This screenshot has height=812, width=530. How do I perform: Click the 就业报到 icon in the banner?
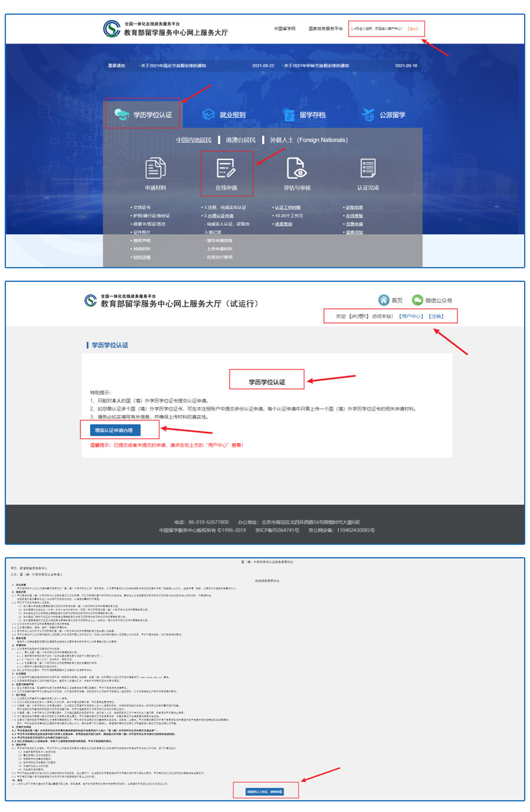coord(208,115)
